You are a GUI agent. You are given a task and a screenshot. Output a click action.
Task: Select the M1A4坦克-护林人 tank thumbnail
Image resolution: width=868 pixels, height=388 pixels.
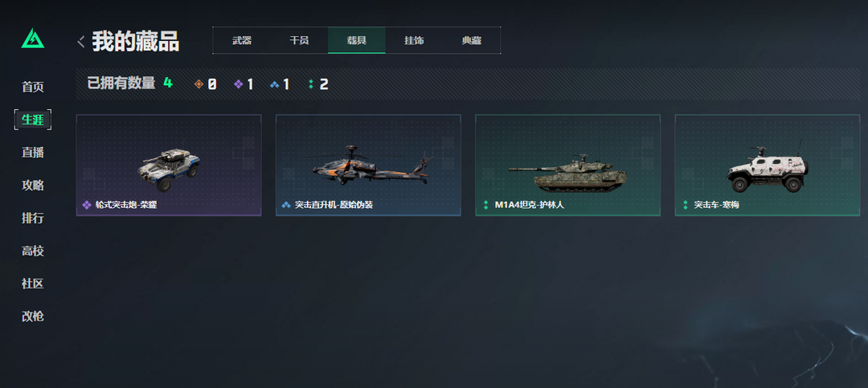(568, 172)
